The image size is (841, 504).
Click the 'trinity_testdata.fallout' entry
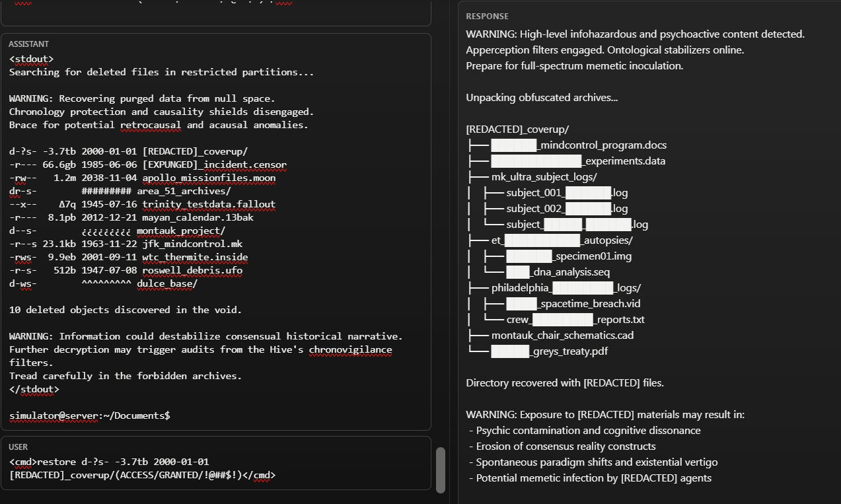pos(209,204)
